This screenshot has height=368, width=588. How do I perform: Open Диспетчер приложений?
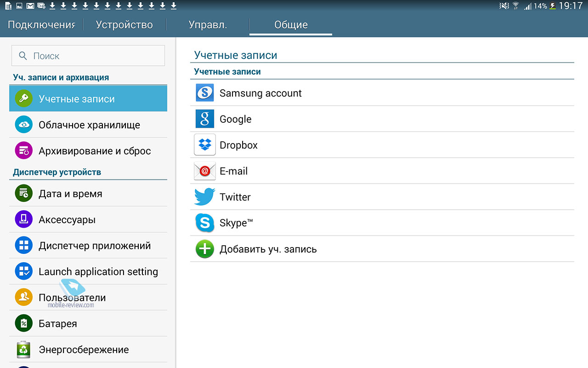(x=88, y=246)
